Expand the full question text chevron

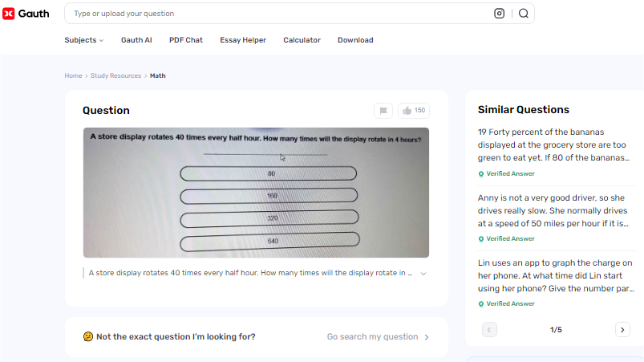[423, 273]
